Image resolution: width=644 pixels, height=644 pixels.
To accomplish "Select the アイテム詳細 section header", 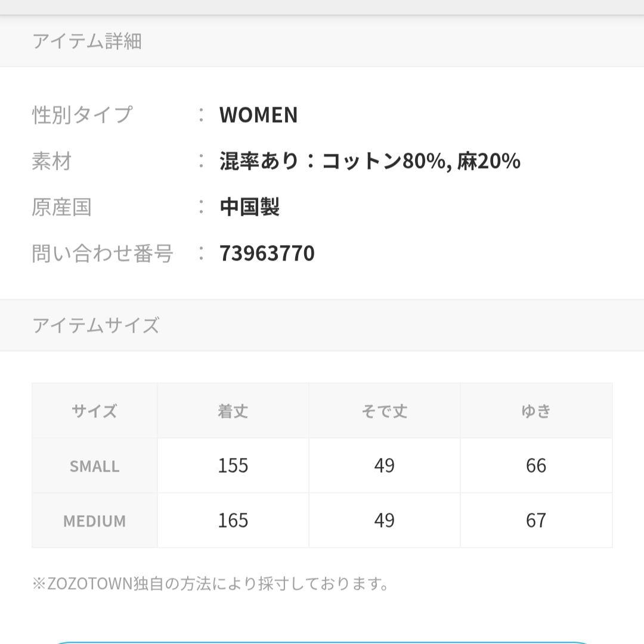I will [x=322, y=41].
